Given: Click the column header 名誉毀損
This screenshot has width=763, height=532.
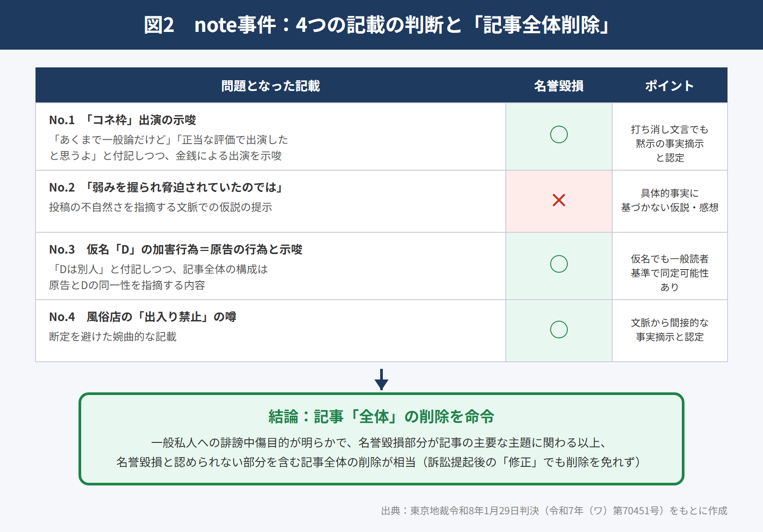Looking at the screenshot, I should [x=559, y=86].
